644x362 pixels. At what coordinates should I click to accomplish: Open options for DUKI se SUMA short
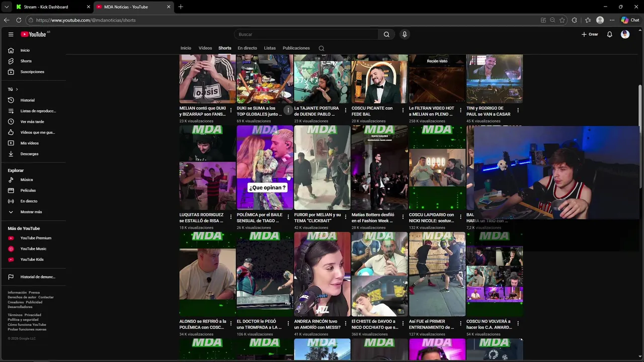[x=288, y=110]
